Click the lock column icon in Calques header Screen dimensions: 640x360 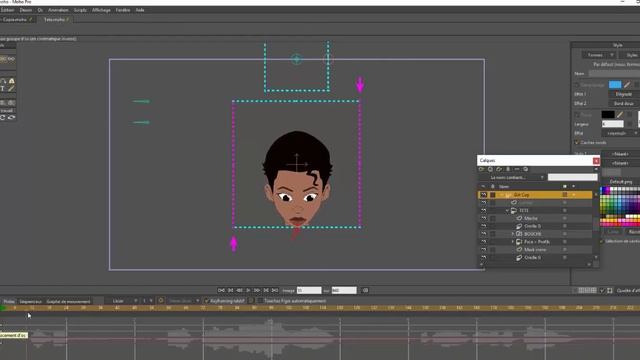(493, 186)
